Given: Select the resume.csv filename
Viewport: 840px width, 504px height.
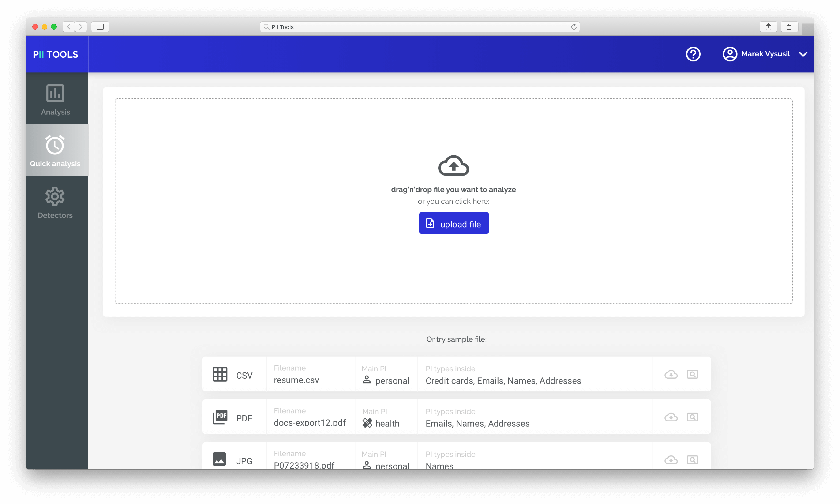Looking at the screenshot, I should 296,380.
